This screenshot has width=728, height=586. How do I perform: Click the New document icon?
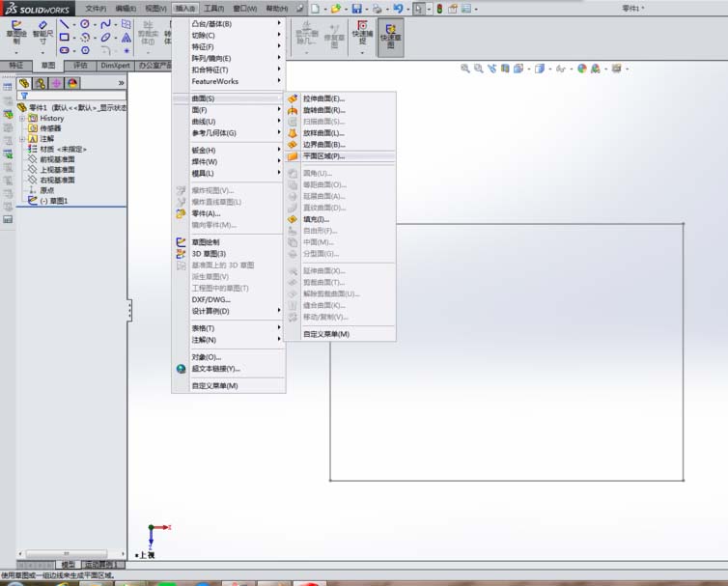(316, 9)
